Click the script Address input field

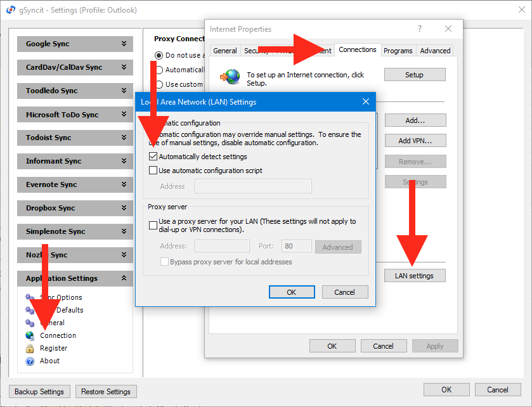tap(253, 186)
